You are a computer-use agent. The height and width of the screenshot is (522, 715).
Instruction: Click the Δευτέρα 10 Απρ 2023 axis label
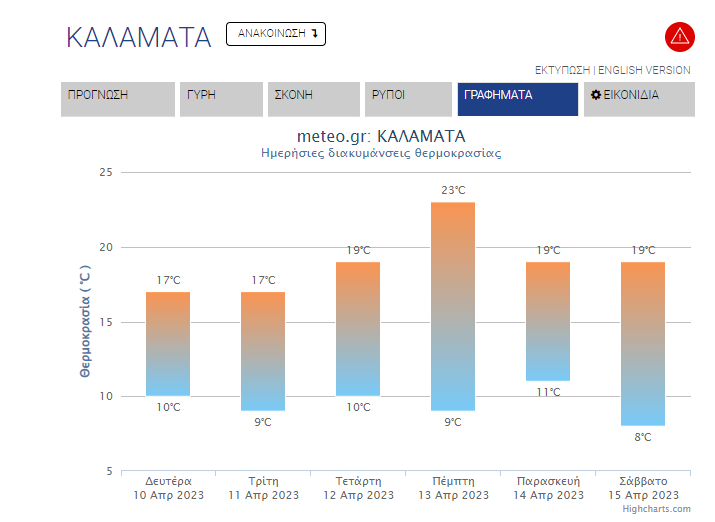pyautogui.click(x=168, y=488)
